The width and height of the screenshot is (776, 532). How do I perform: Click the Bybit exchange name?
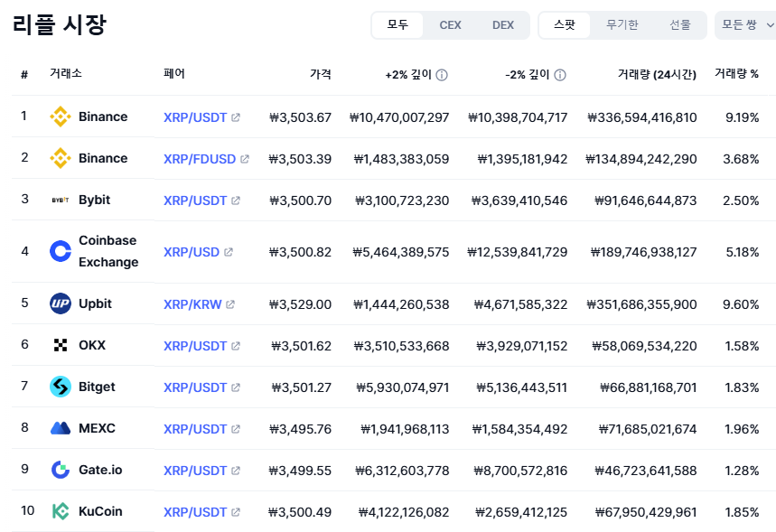click(95, 200)
